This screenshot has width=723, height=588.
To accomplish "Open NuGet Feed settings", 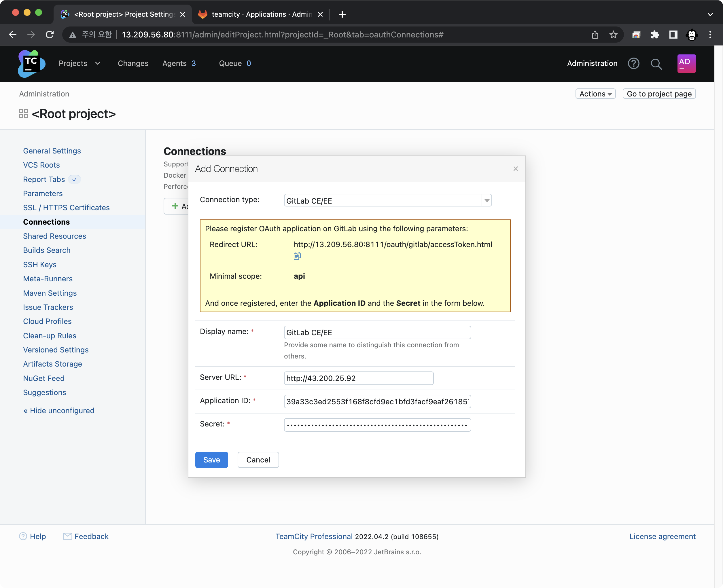I will 44,378.
